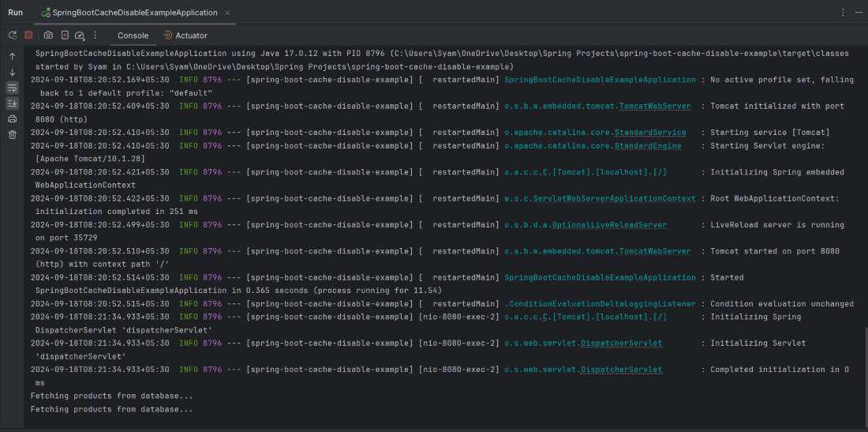Toggle scroll to end of console output
The height and width of the screenshot is (432, 868).
(13, 103)
